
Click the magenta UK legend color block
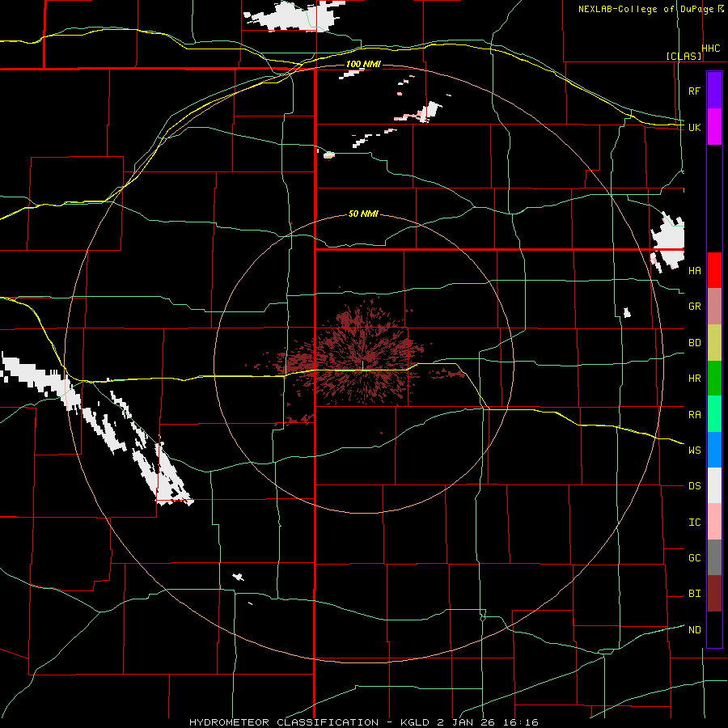click(x=714, y=126)
